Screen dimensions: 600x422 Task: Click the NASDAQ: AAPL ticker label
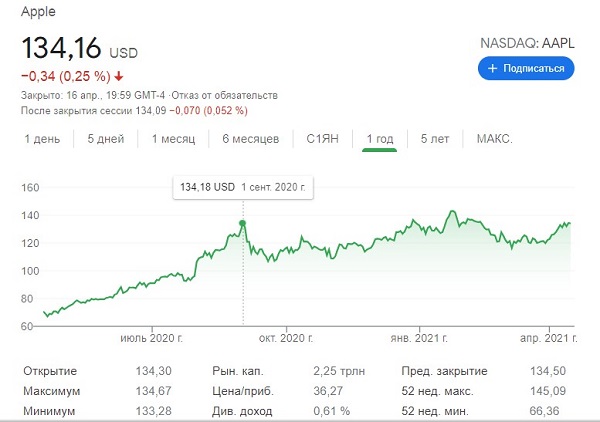coord(527,43)
